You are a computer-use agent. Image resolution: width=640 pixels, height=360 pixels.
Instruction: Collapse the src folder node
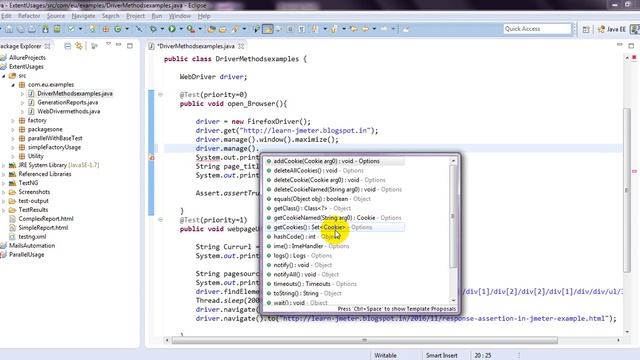(4, 76)
